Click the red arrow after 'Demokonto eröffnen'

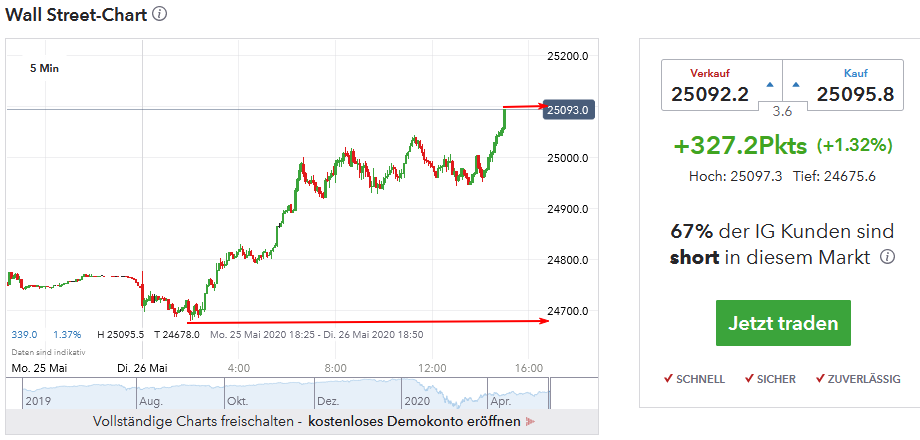(x=530, y=422)
